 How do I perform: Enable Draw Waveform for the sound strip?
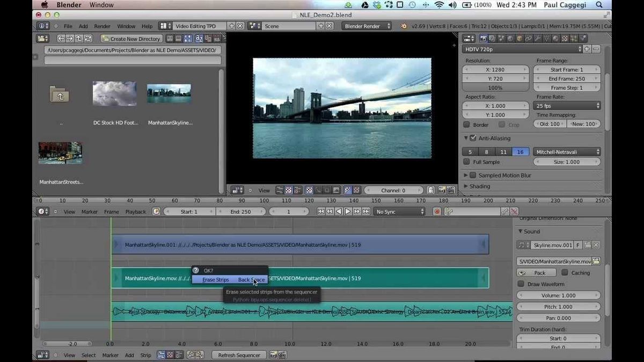pyautogui.click(x=521, y=284)
